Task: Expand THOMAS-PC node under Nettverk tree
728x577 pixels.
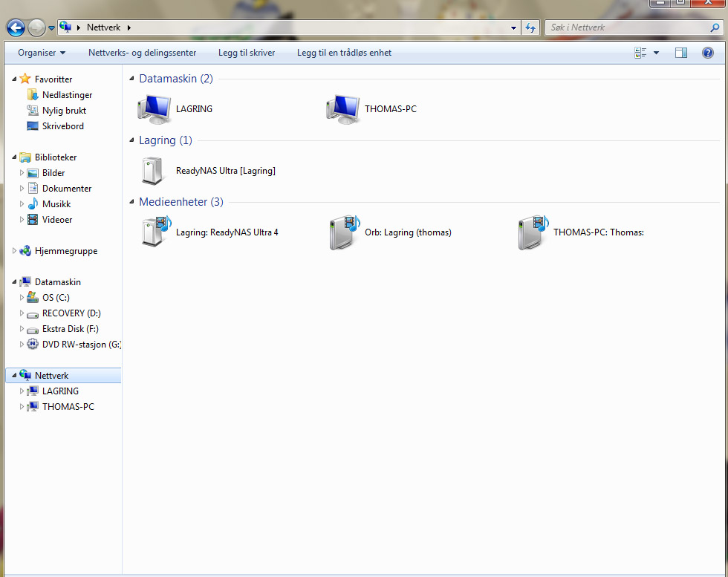Action: [22, 407]
